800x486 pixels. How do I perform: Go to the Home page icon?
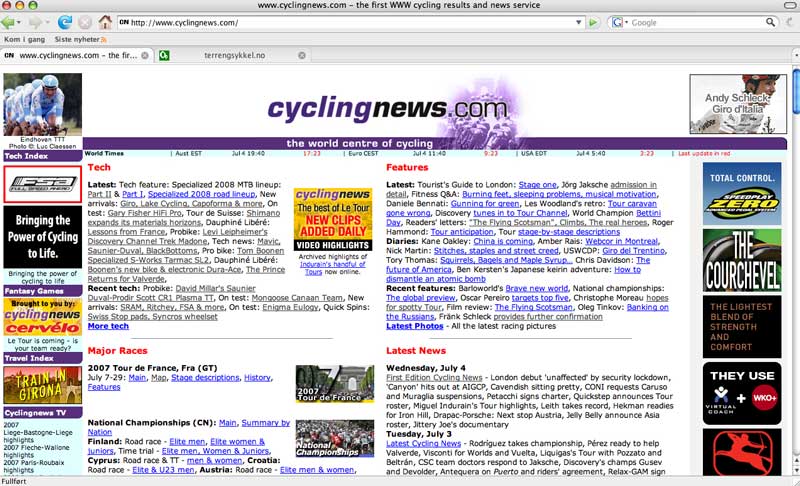click(x=105, y=22)
